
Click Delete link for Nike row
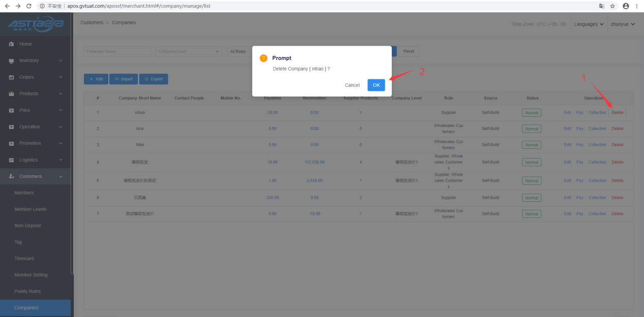point(617,145)
